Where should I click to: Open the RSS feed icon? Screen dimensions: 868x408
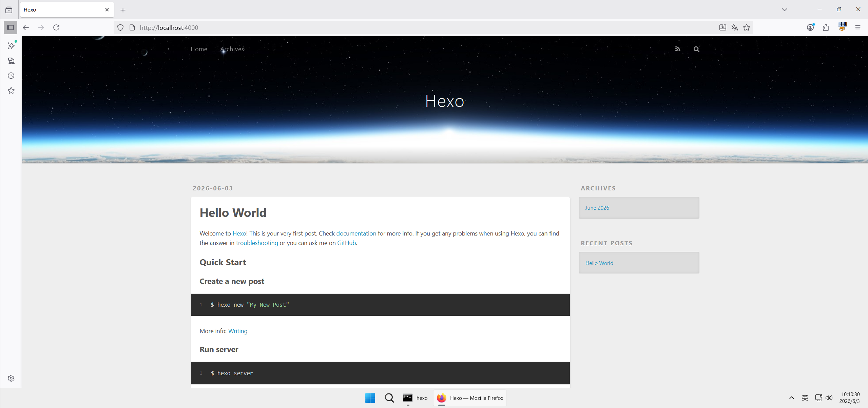tap(678, 49)
